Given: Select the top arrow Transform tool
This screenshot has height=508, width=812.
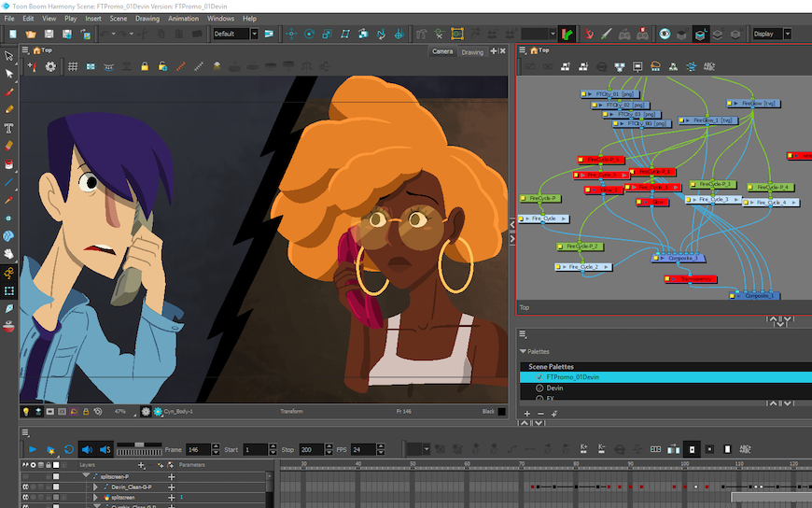Looking at the screenshot, I should [x=9, y=55].
